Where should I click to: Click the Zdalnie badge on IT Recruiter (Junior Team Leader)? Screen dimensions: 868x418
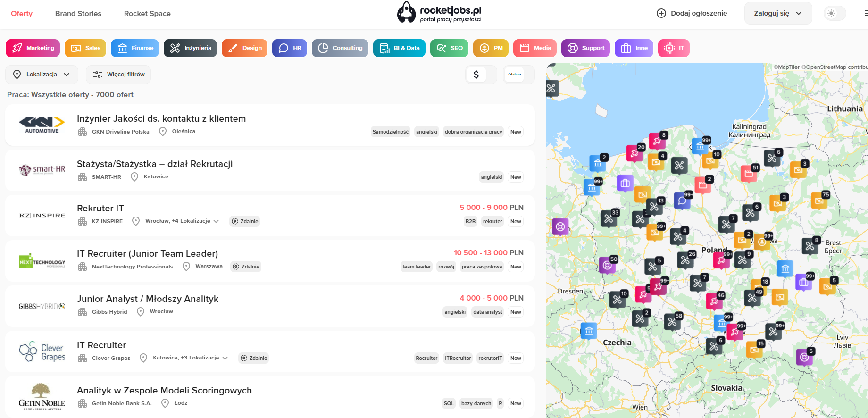coord(245,267)
